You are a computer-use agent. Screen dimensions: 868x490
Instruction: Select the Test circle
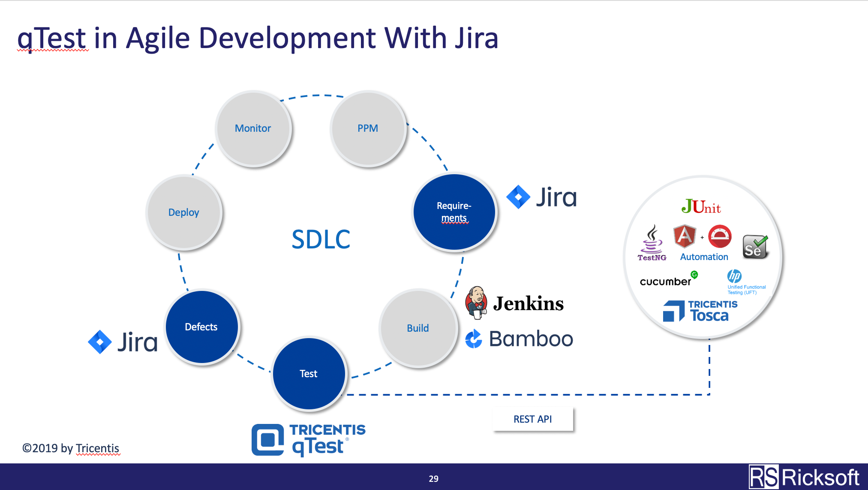pyautogui.click(x=309, y=374)
